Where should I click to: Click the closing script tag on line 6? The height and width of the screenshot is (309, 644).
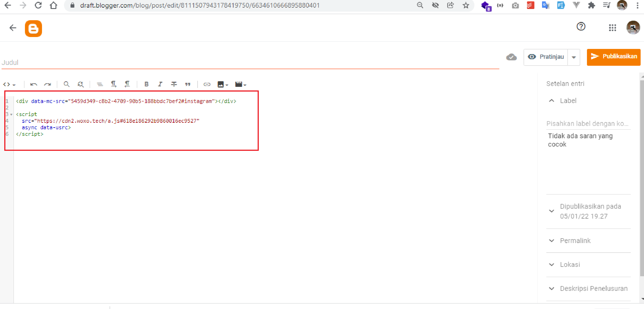(x=29, y=134)
